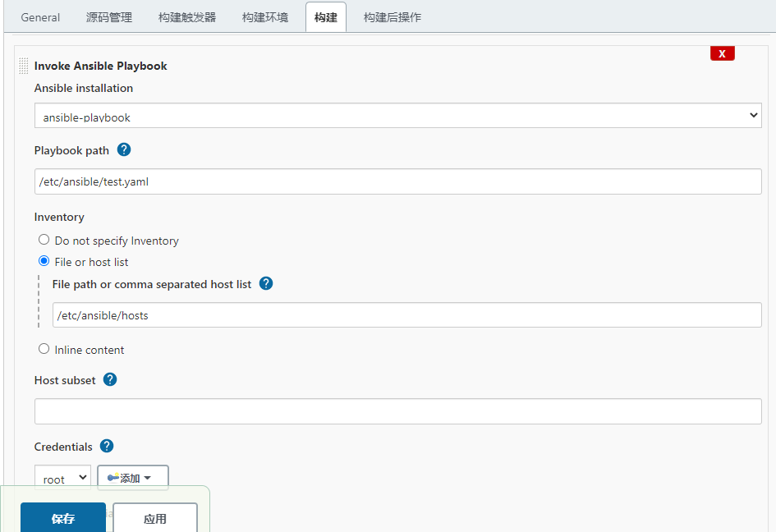Expand the 添加 credentials menu button
776x532 pixels.
(133, 478)
